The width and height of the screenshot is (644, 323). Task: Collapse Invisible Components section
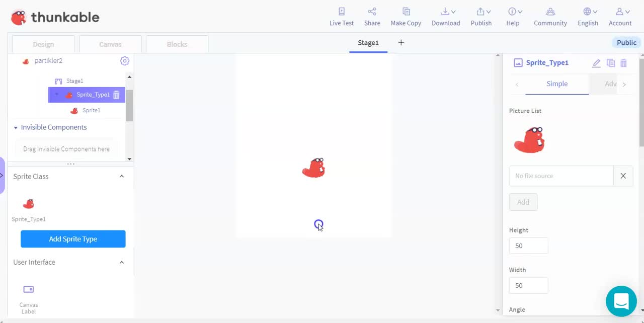16,128
